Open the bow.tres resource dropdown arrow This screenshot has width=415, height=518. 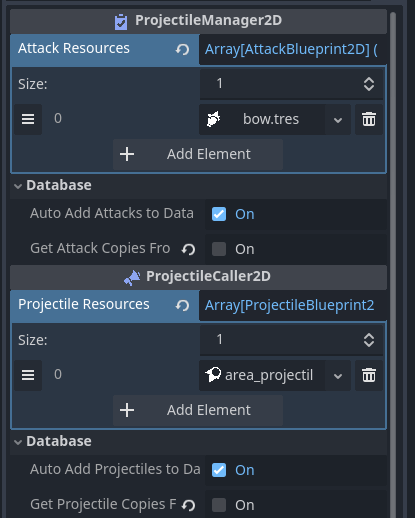338,120
